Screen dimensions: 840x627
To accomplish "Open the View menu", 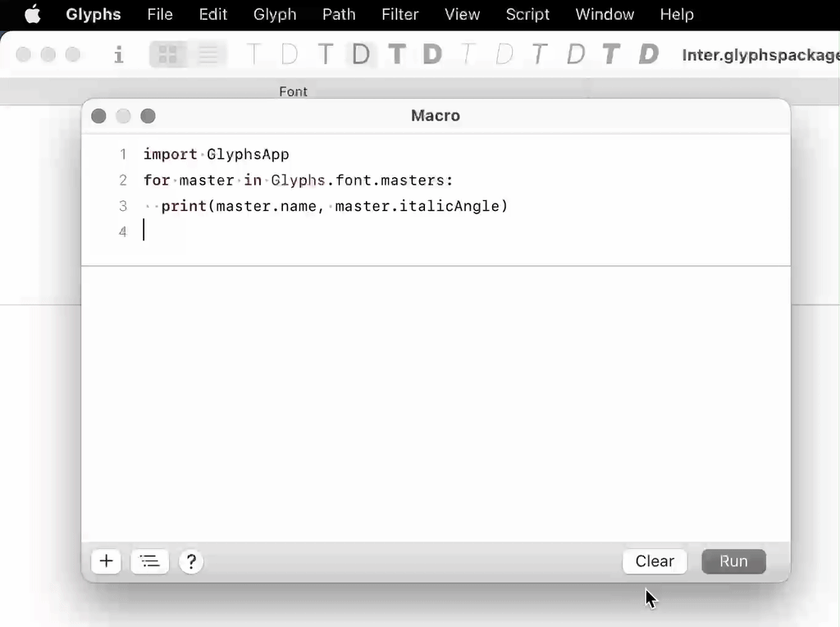I will tap(463, 15).
